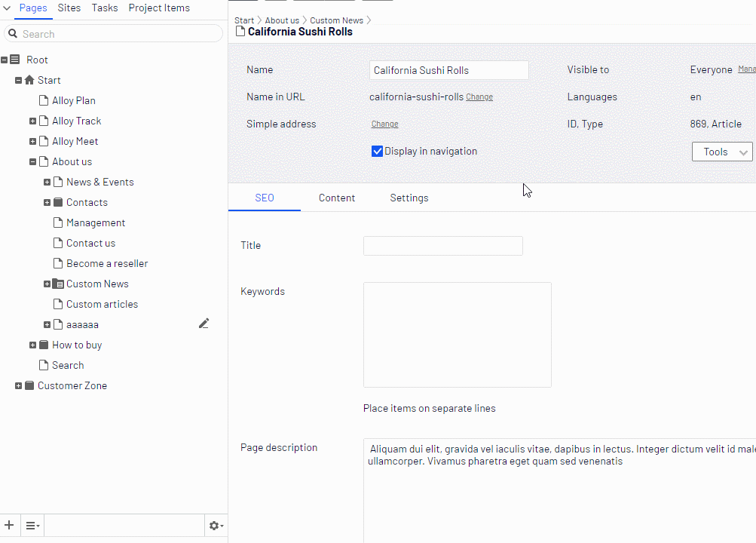
Task: Open the edit pencil icon beside aaaaaa
Action: 204,324
